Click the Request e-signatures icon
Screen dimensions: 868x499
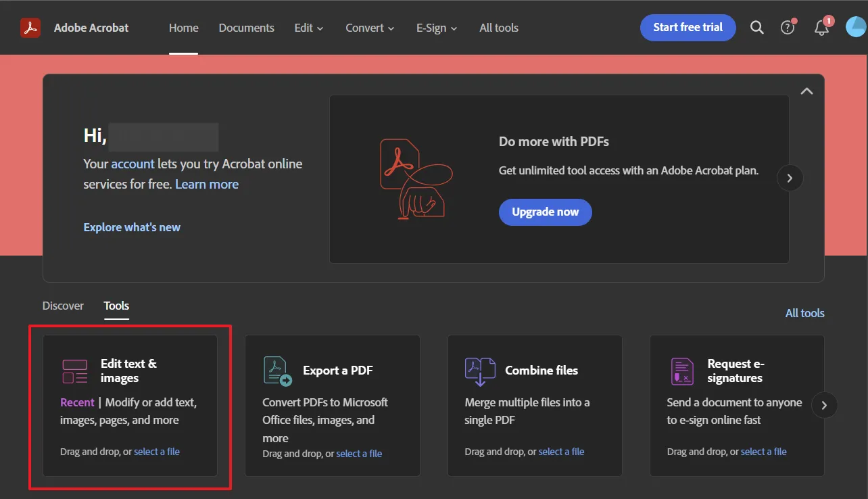click(682, 371)
